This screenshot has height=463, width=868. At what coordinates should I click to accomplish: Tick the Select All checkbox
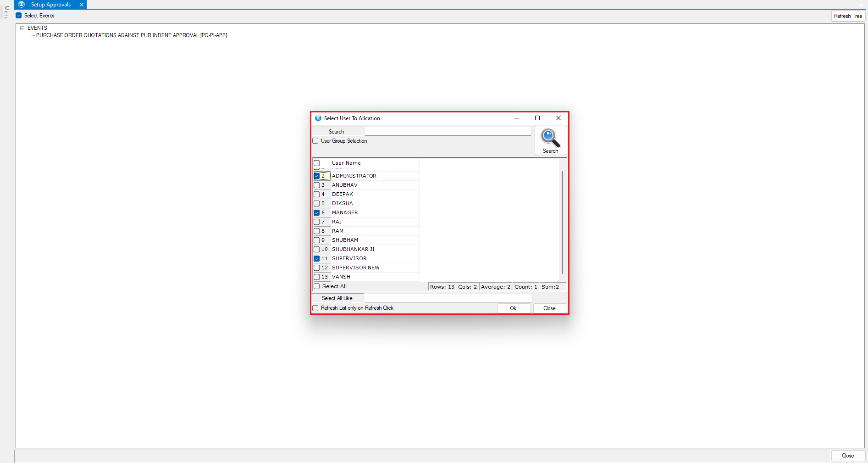tap(317, 286)
